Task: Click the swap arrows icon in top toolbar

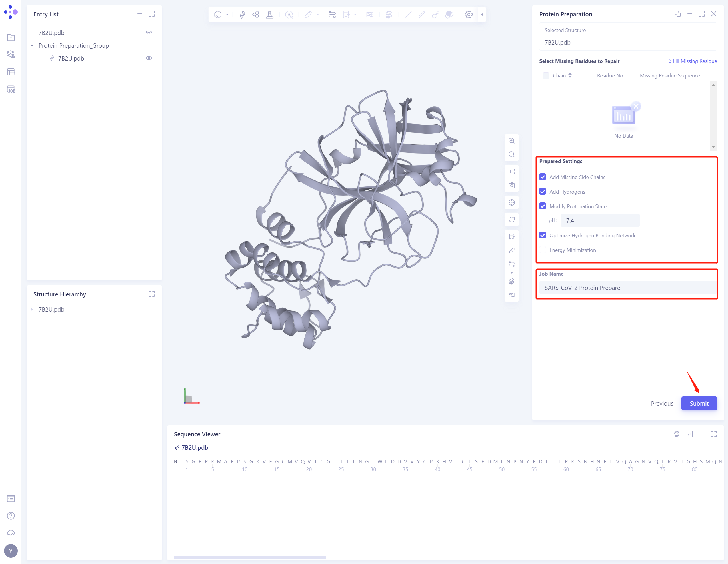Action: (389, 15)
